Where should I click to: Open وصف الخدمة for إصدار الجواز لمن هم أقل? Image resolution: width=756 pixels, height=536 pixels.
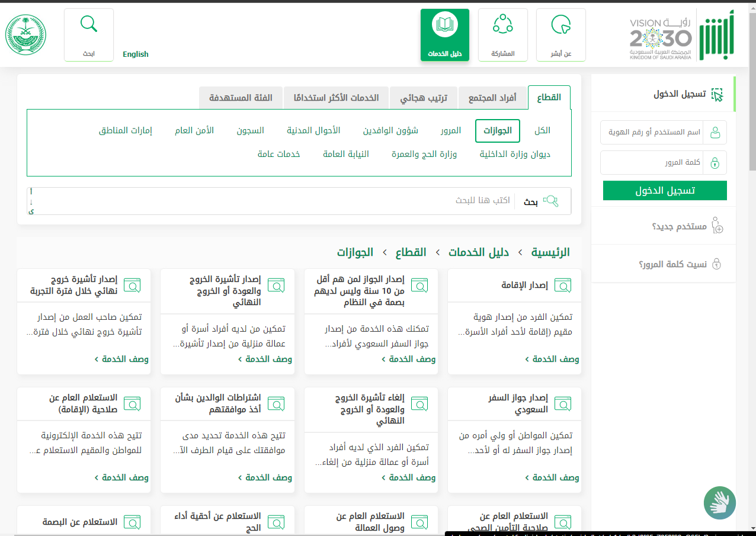408,359
